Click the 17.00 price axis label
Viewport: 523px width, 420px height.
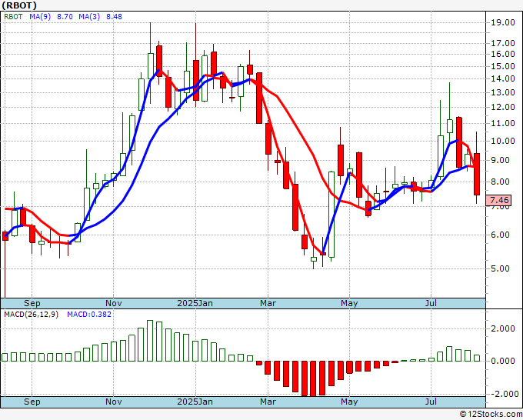(x=503, y=43)
